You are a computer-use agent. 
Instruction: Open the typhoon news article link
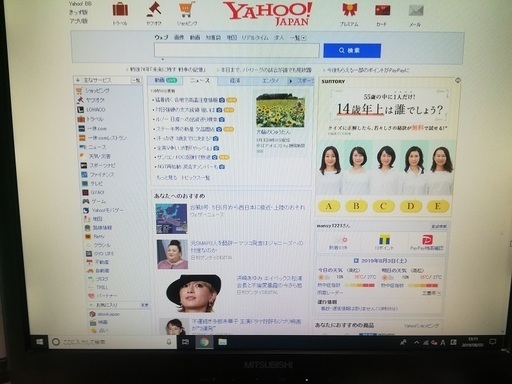[x=248, y=207]
